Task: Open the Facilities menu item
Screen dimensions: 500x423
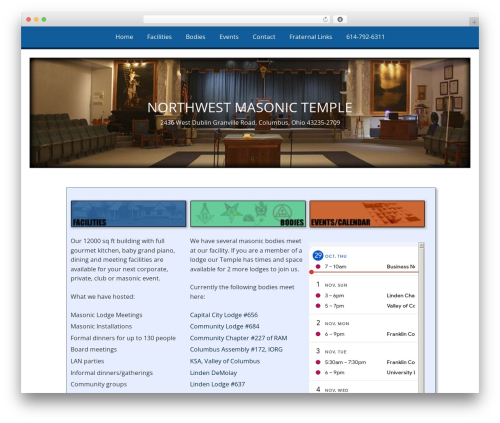Action: tap(159, 37)
